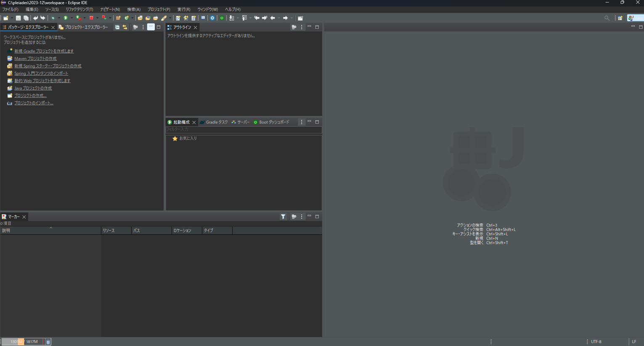644x346 pixels.
Task: Open view menu of launch configurations panel
Action: point(301,122)
